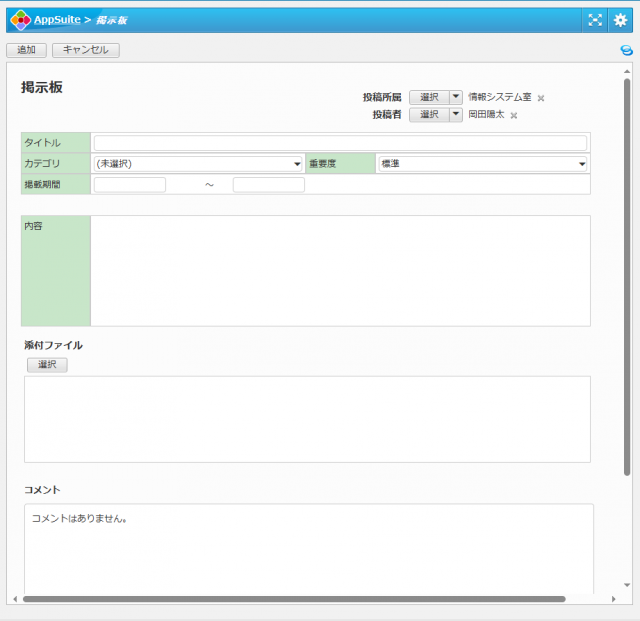Remove 岡田陽太 with its x icon

point(514,116)
